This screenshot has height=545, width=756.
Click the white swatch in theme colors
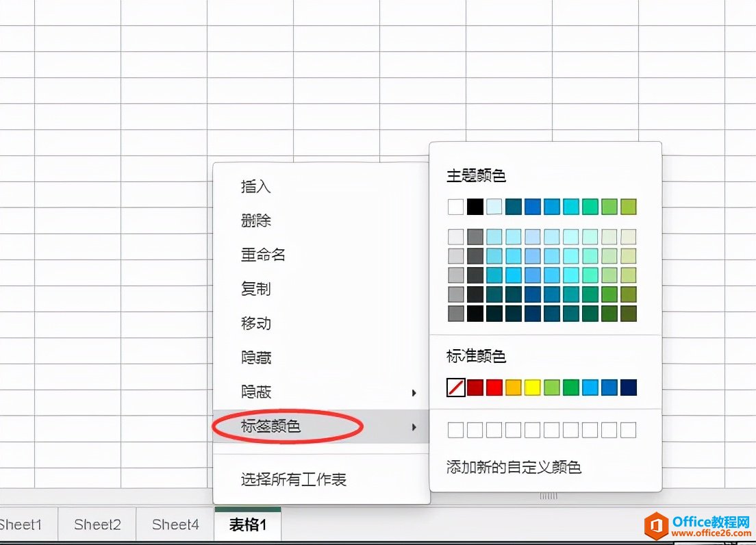point(456,206)
